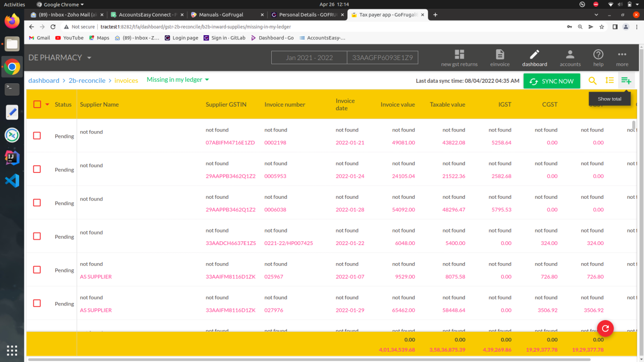Screen dimensions: 644x362
Task: Open Activities overview
Action: tap(14, 4)
